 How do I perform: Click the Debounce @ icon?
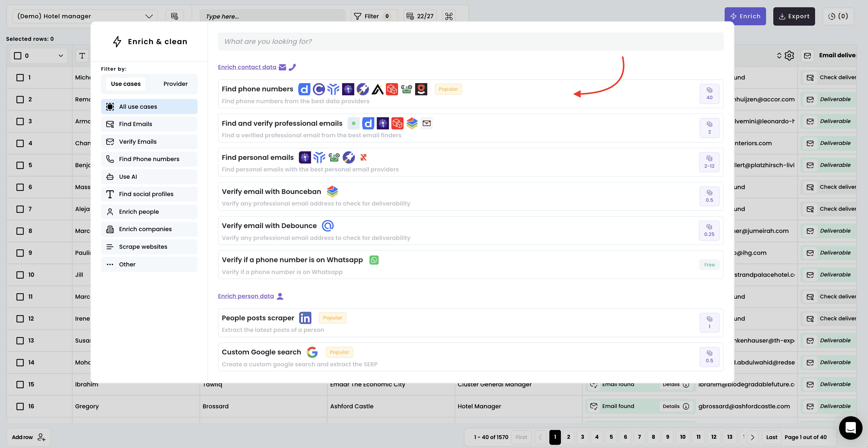[327, 226]
